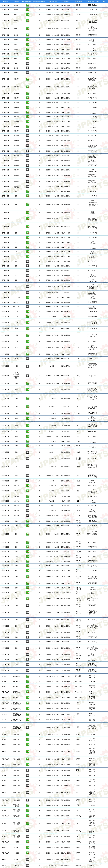Click the Moc silnika column header
Screen dimensions: 108x868
[x=66, y=2]
